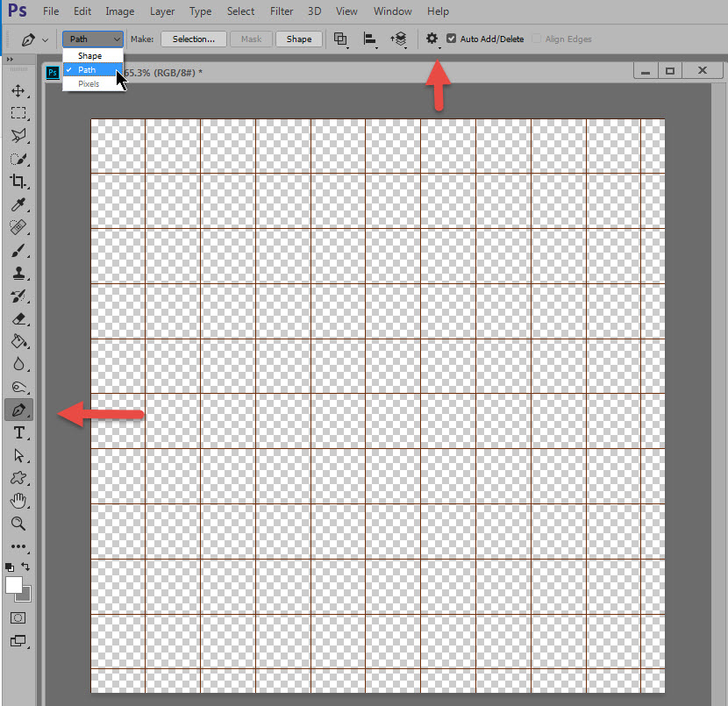Open the 3D menu
The height and width of the screenshot is (706, 728).
click(x=314, y=11)
